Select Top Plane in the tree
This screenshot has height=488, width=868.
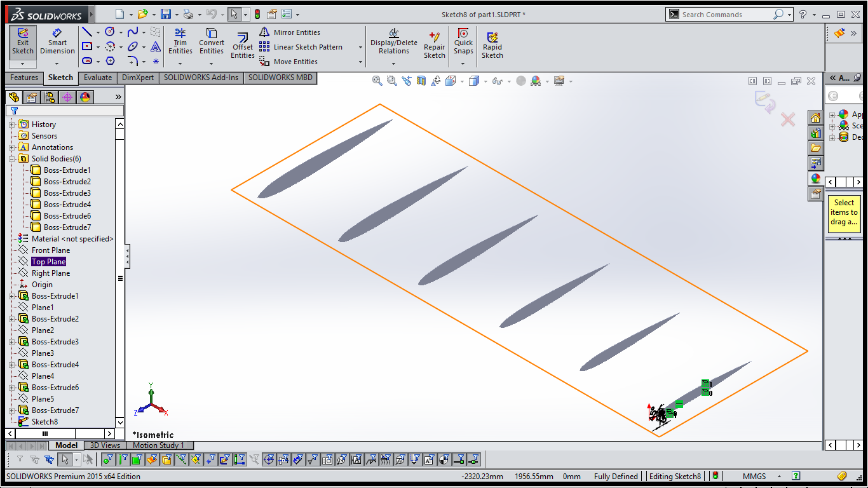(x=49, y=262)
